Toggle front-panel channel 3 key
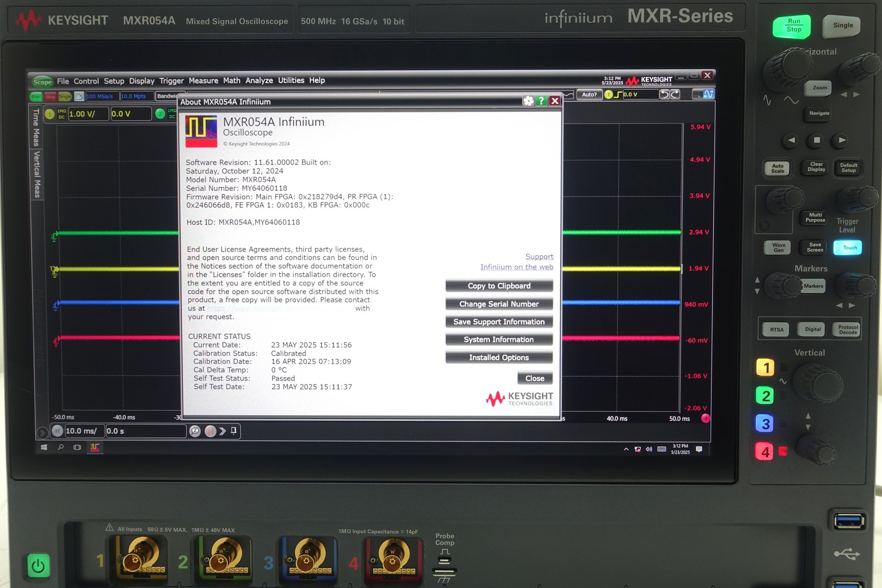This screenshot has width=882, height=588. point(765,424)
